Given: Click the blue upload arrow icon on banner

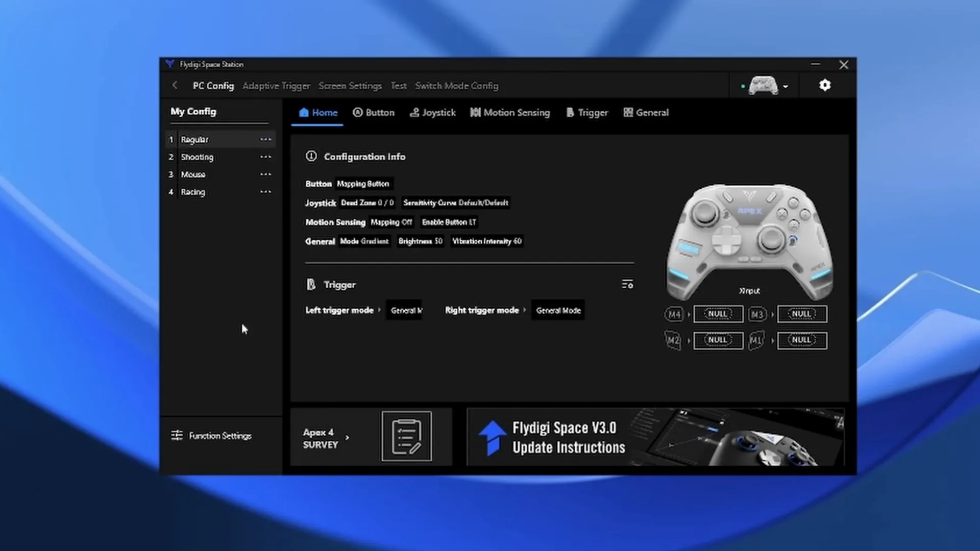Looking at the screenshot, I should [x=492, y=438].
